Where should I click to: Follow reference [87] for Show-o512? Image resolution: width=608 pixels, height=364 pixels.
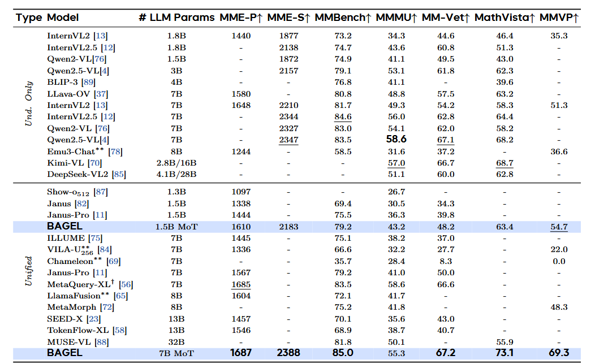coord(101,192)
